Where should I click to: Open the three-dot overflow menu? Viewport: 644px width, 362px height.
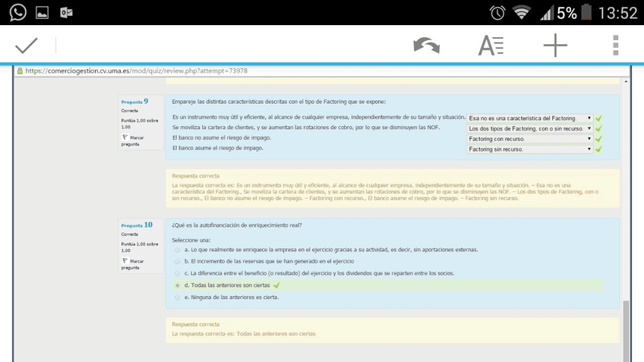(x=616, y=46)
